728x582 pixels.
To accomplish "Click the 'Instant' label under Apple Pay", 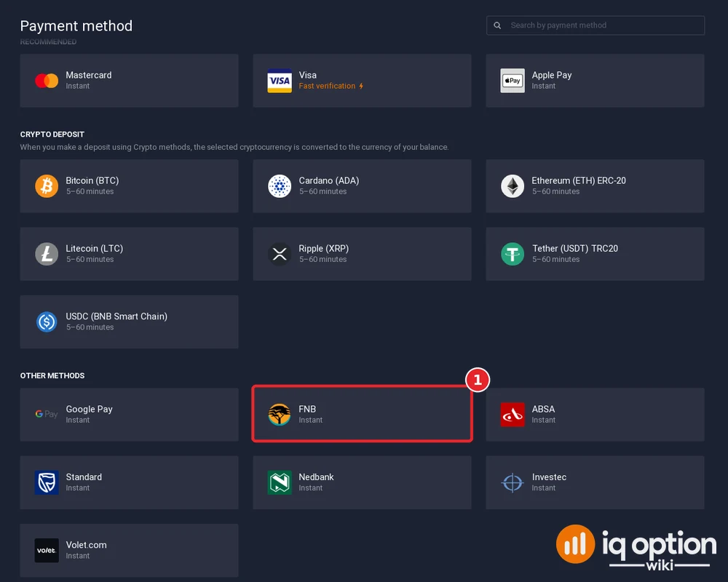I will pos(544,86).
